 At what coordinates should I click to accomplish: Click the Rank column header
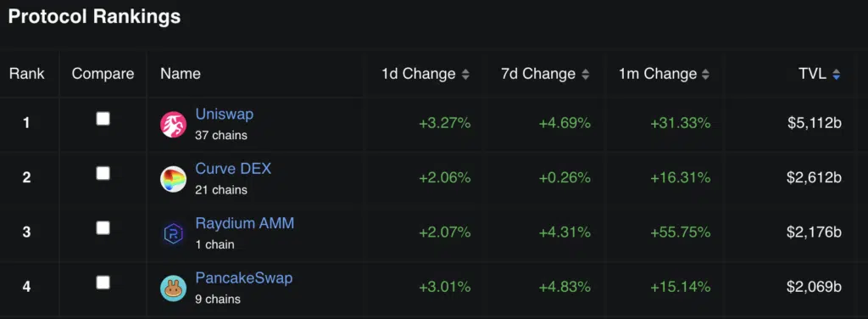tap(26, 74)
